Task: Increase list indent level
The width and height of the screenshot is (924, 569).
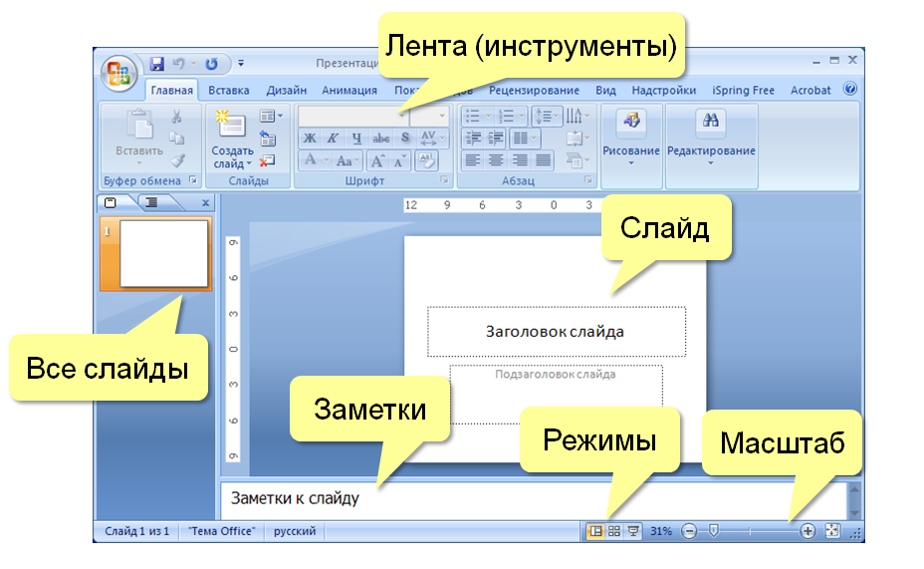Action: pyautogui.click(x=496, y=138)
